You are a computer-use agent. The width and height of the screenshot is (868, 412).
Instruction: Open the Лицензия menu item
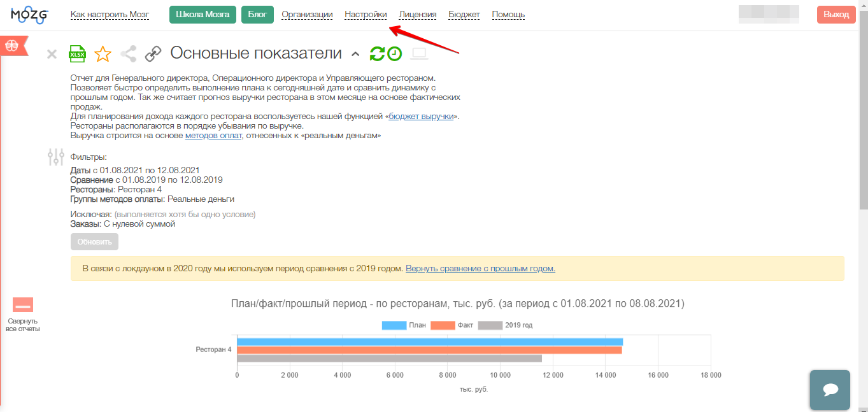(417, 15)
